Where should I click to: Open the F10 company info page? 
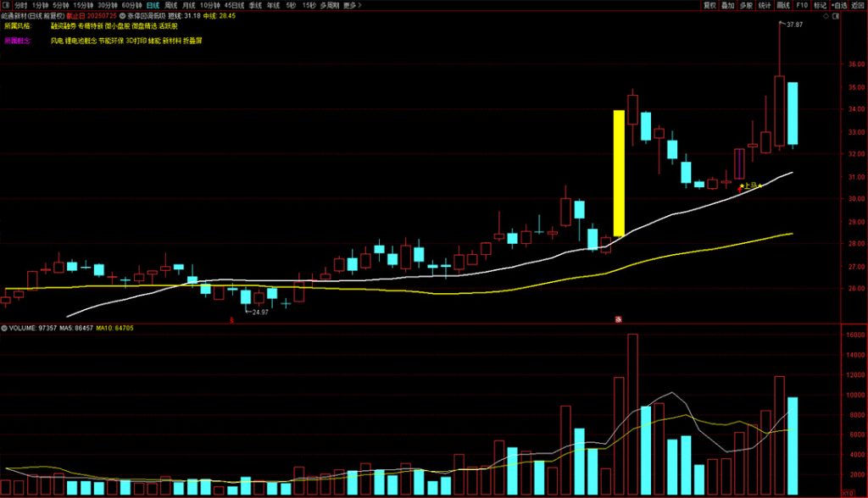click(x=801, y=5)
